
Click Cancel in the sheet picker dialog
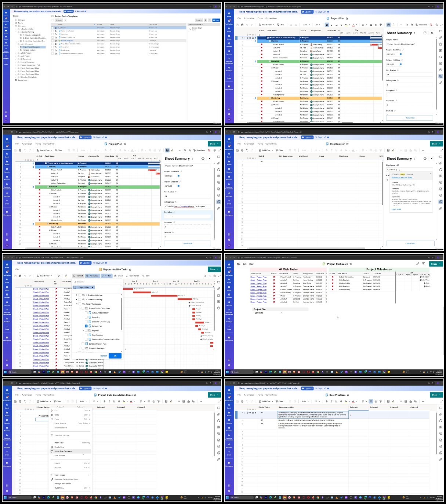(104, 356)
